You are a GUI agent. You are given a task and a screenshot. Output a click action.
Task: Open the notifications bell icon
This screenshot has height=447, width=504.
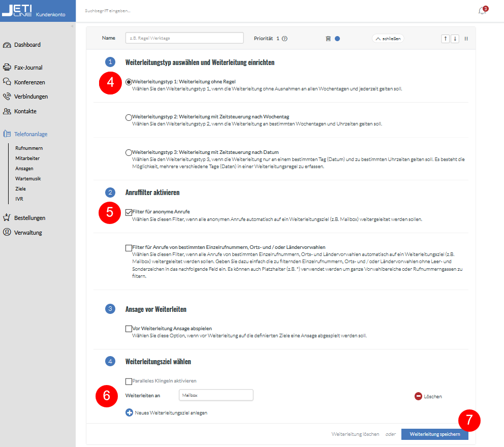[482, 11]
